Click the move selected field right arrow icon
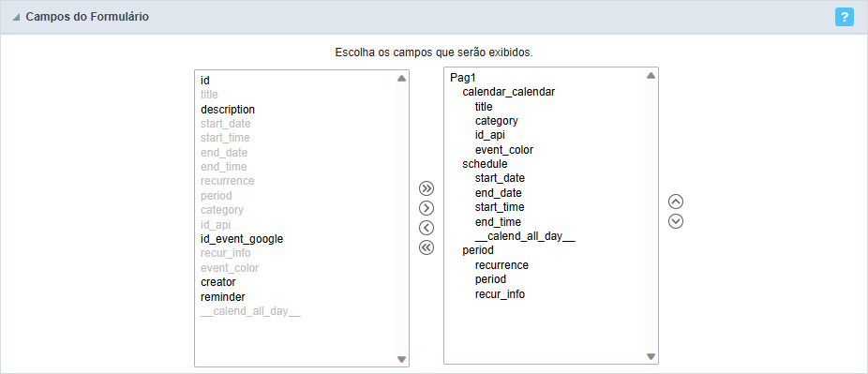 [x=427, y=208]
